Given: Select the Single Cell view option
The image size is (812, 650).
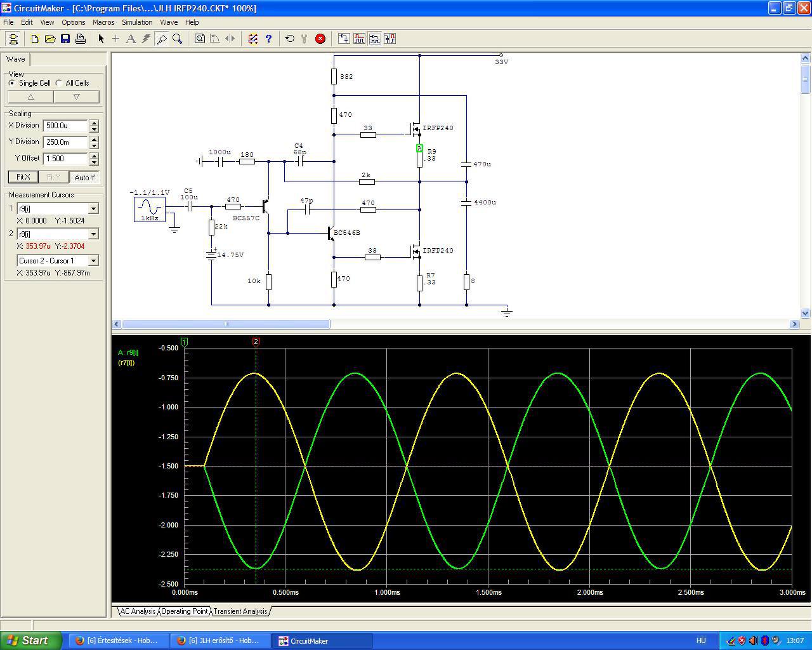Looking at the screenshot, I should (x=12, y=83).
